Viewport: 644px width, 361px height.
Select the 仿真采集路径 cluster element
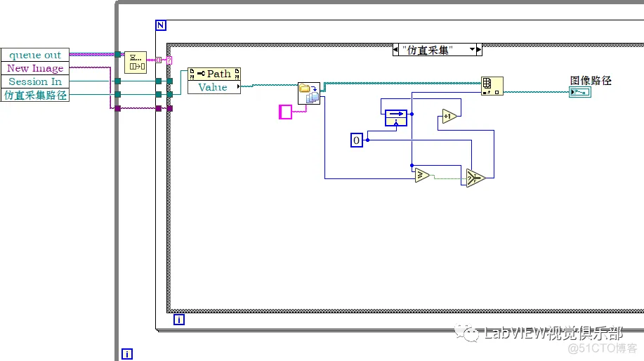pos(35,95)
